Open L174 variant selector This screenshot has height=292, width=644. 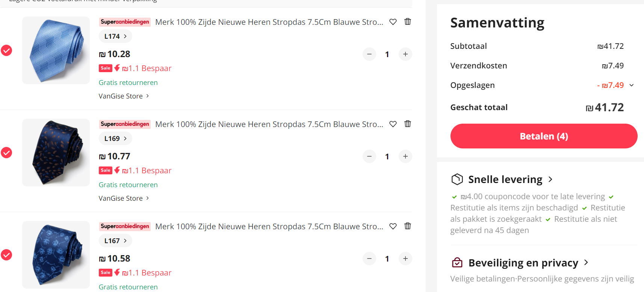click(x=115, y=36)
